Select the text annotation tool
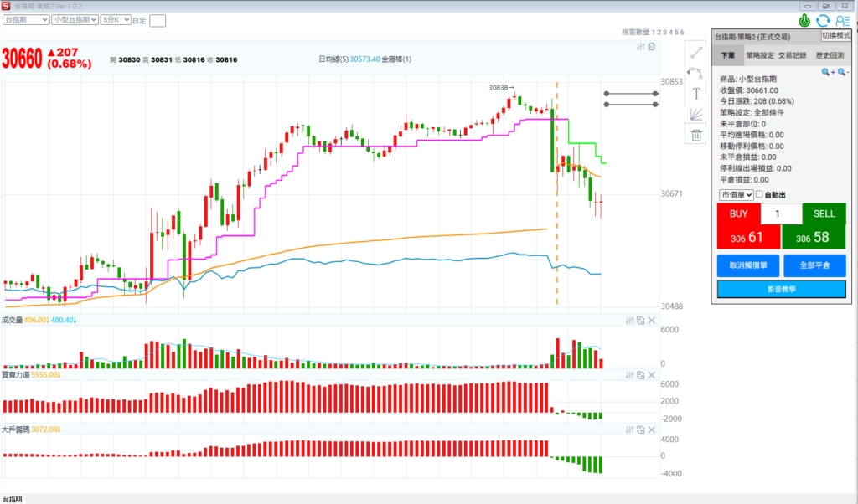Screen dimensions: 858x504 [695, 93]
